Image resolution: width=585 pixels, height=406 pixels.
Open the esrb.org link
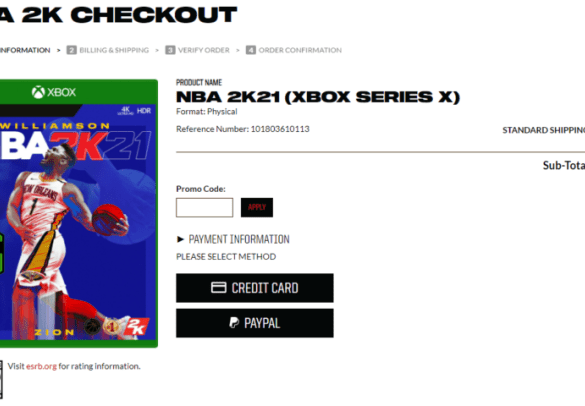click(41, 366)
